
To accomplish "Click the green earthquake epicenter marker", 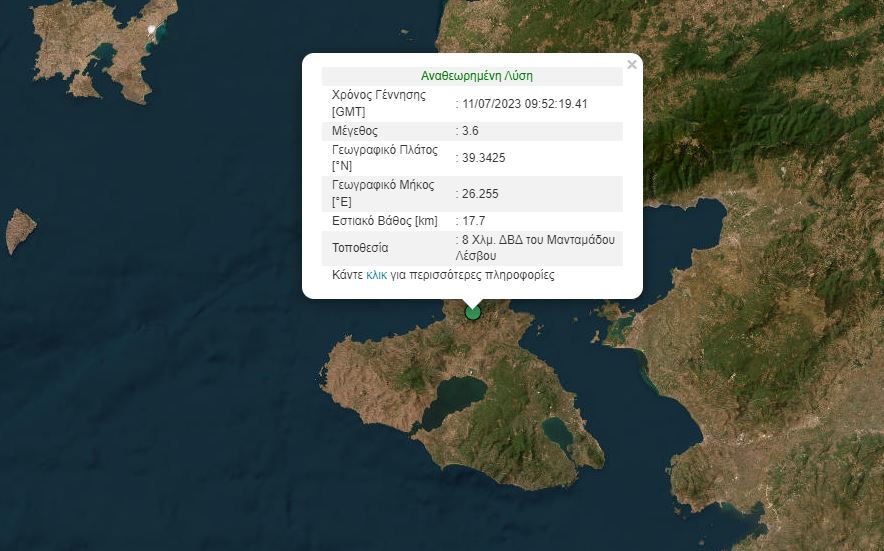I will pyautogui.click(x=473, y=312).
